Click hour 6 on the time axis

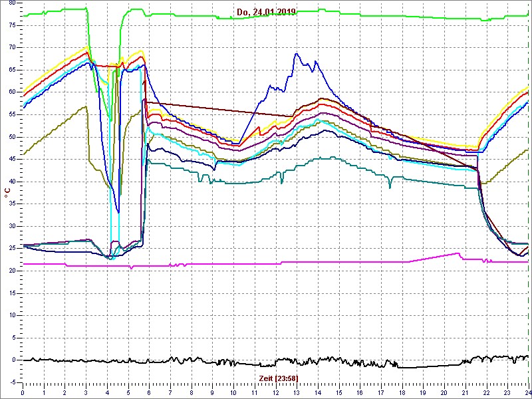click(149, 392)
